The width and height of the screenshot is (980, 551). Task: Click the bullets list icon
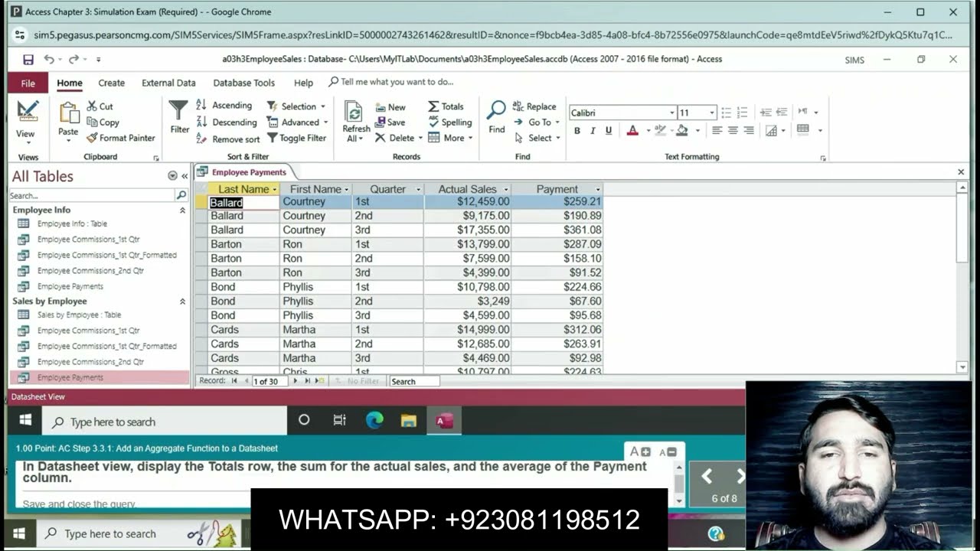point(726,112)
